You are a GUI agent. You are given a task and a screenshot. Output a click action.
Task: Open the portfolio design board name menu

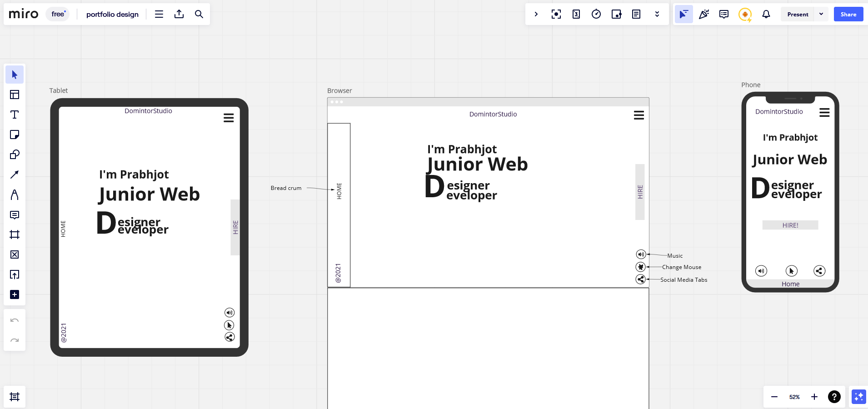113,14
